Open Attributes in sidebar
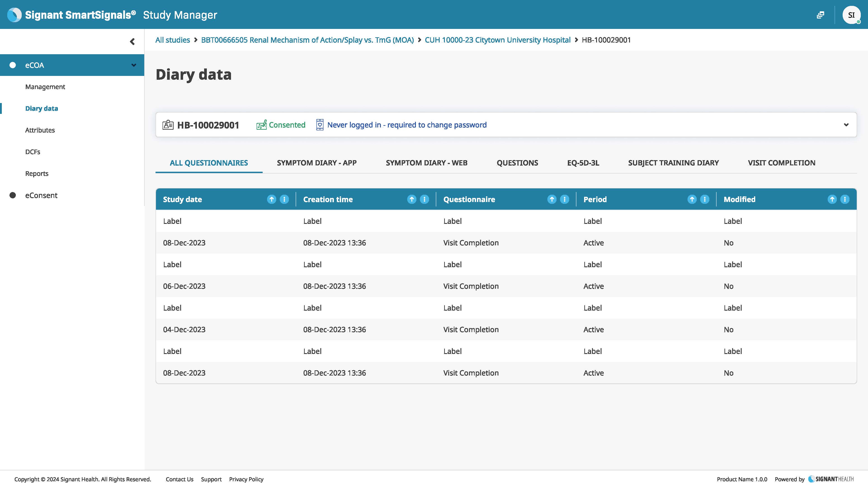The width and height of the screenshot is (868, 488). pos(40,130)
